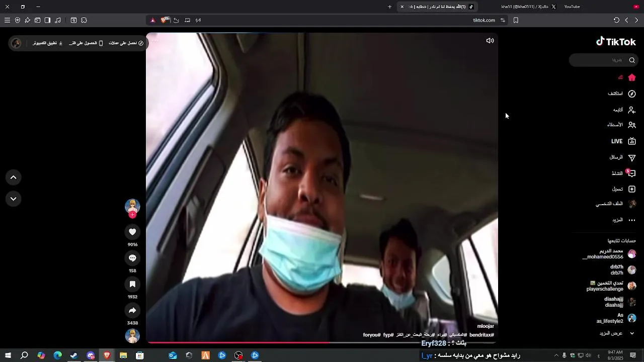Open the Leo AI sparkle icon
644x362 pixels.
pyautogui.click(x=27, y=20)
